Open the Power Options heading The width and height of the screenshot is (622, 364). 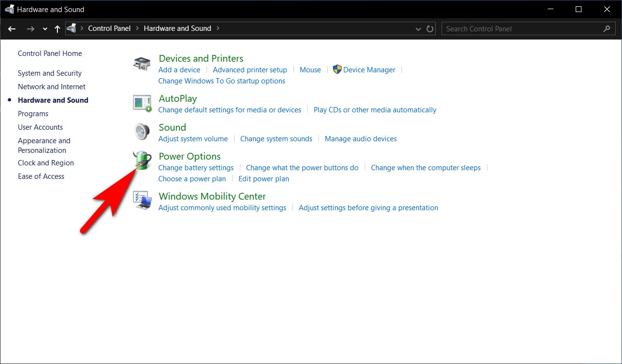click(190, 156)
